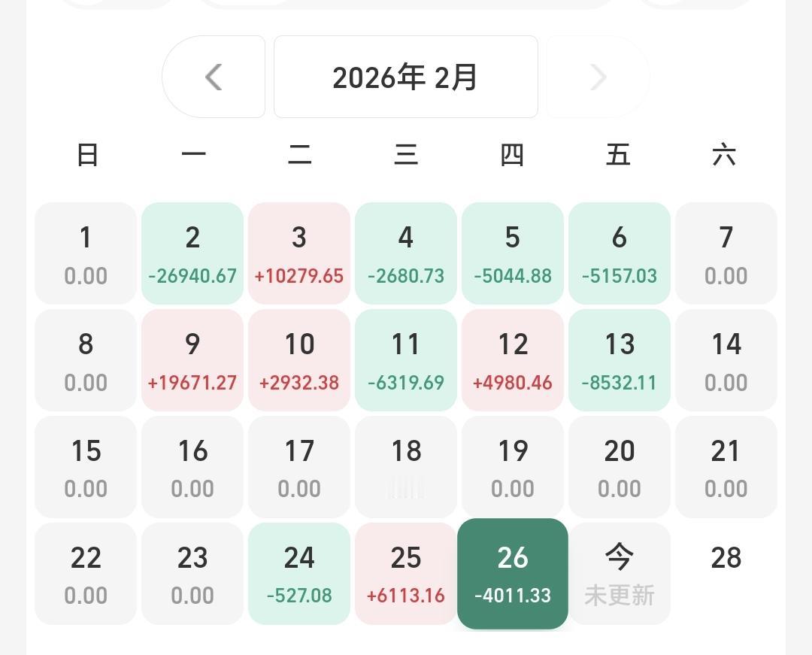Open day 19 calendar cell

click(513, 466)
